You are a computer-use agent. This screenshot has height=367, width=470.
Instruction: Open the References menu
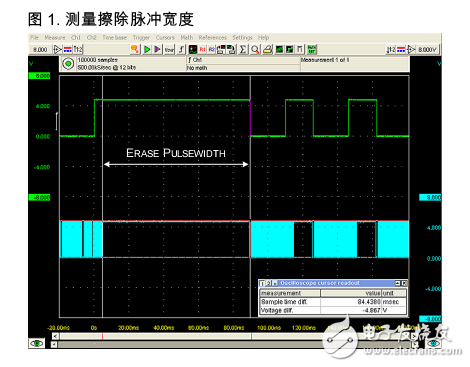(x=212, y=38)
